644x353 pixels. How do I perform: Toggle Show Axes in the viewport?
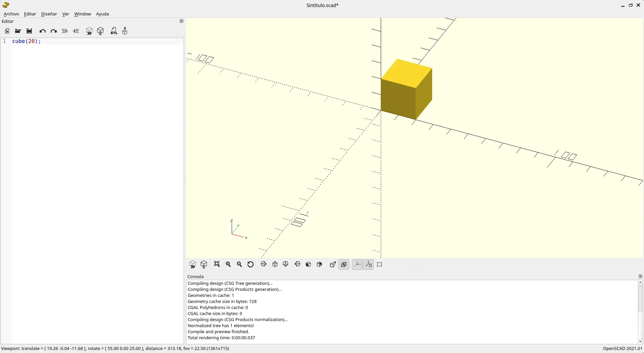[x=357, y=264]
